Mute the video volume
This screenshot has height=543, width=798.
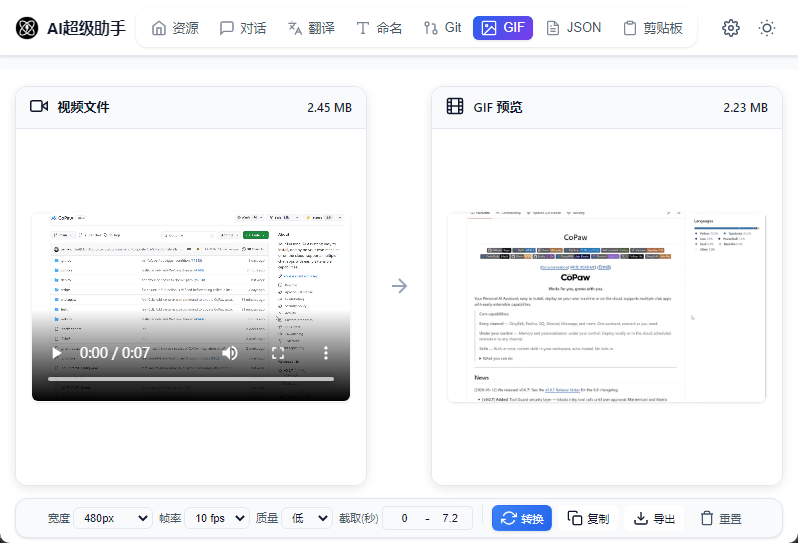point(230,353)
